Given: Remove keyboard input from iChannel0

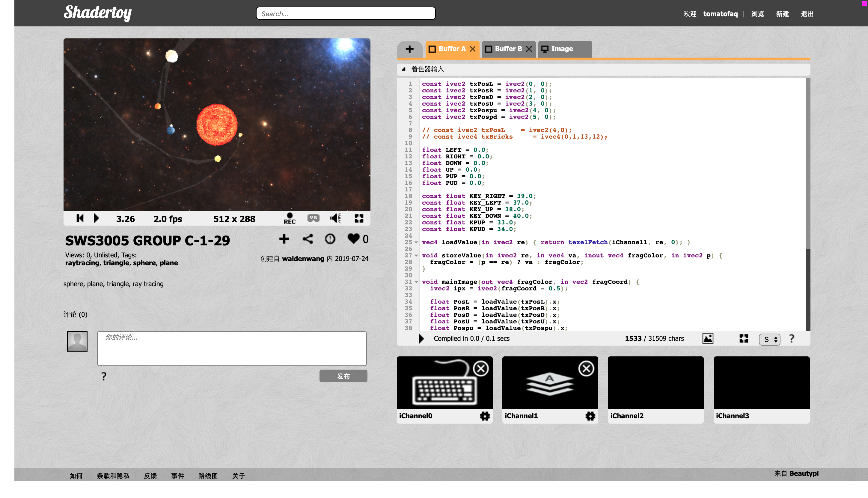Looking at the screenshot, I should pos(481,369).
